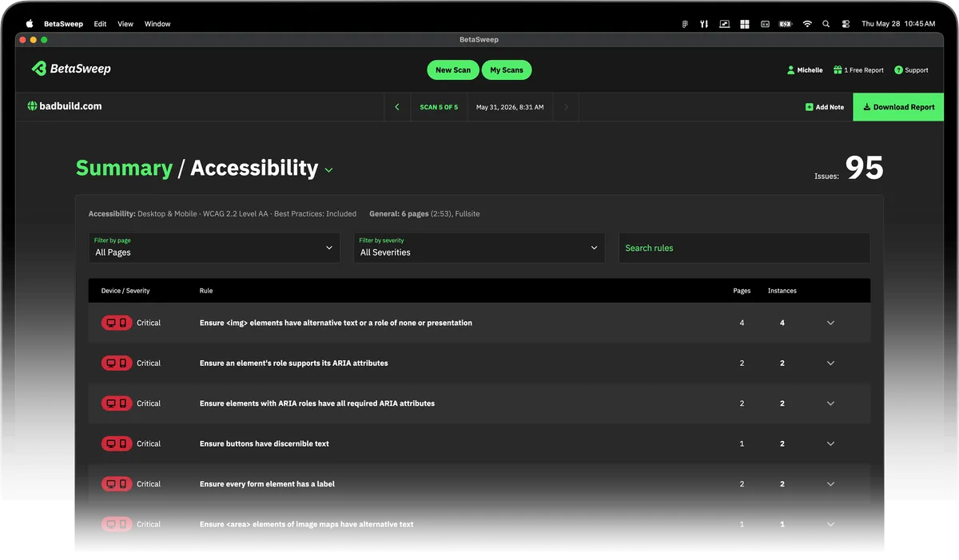Expand the role supports ARIA attributes rule row
This screenshot has width=959, height=560.
coord(830,363)
